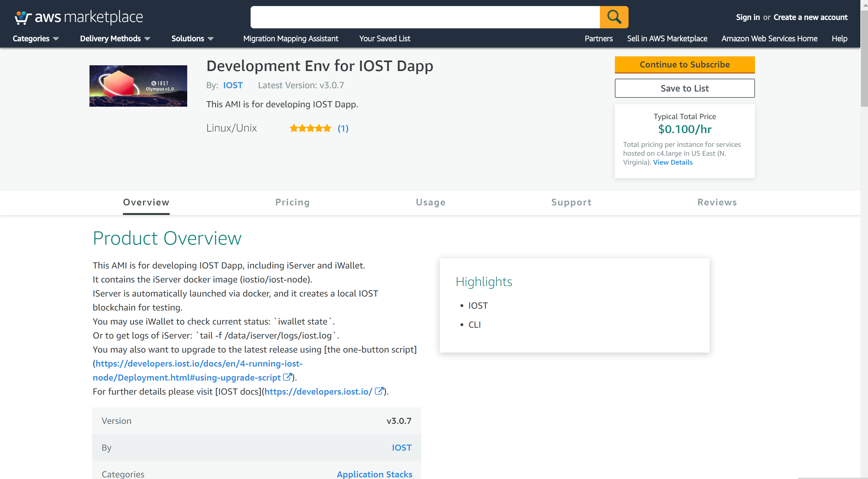
Task: Open the developers.iost.io docs link
Action: (x=318, y=391)
